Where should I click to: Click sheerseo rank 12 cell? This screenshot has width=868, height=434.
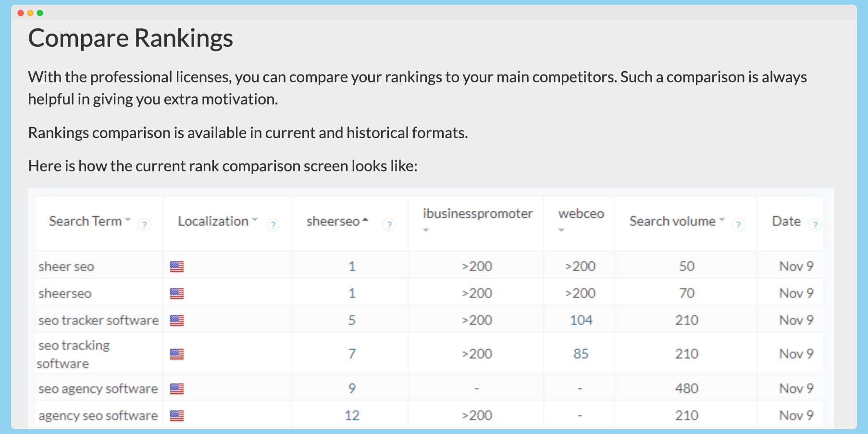click(x=352, y=416)
